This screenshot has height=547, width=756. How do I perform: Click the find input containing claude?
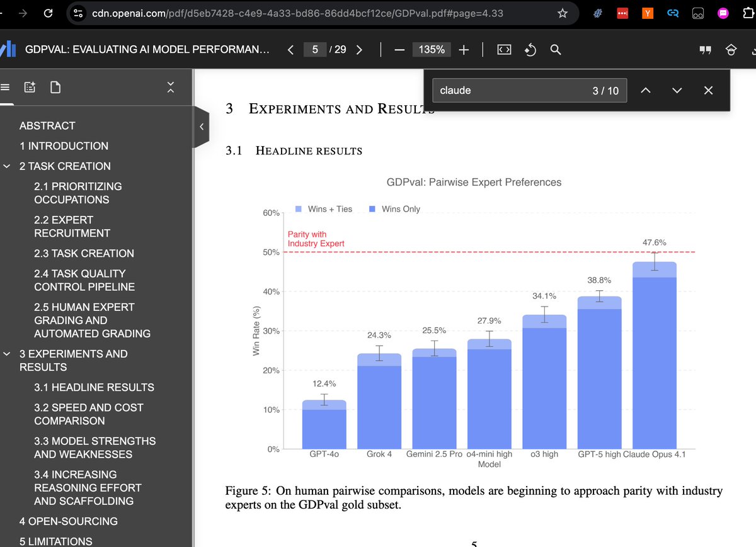[530, 91]
